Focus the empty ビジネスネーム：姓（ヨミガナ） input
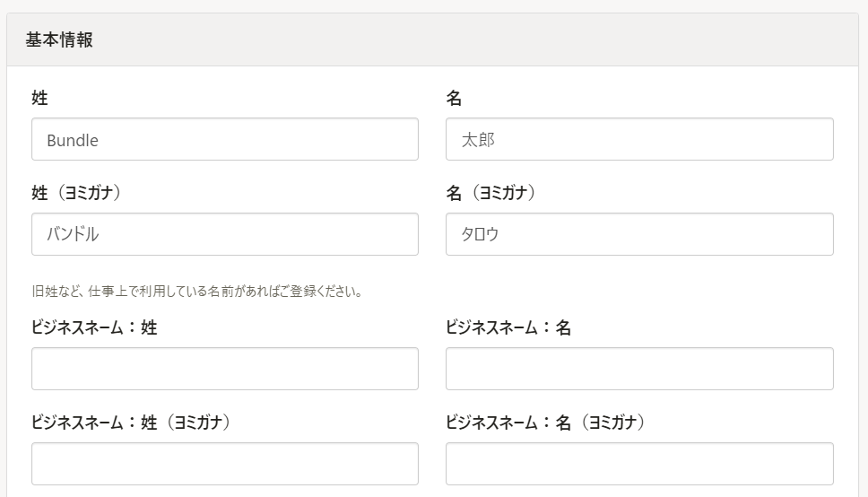Viewport: 868px width, 497px height. point(224,464)
